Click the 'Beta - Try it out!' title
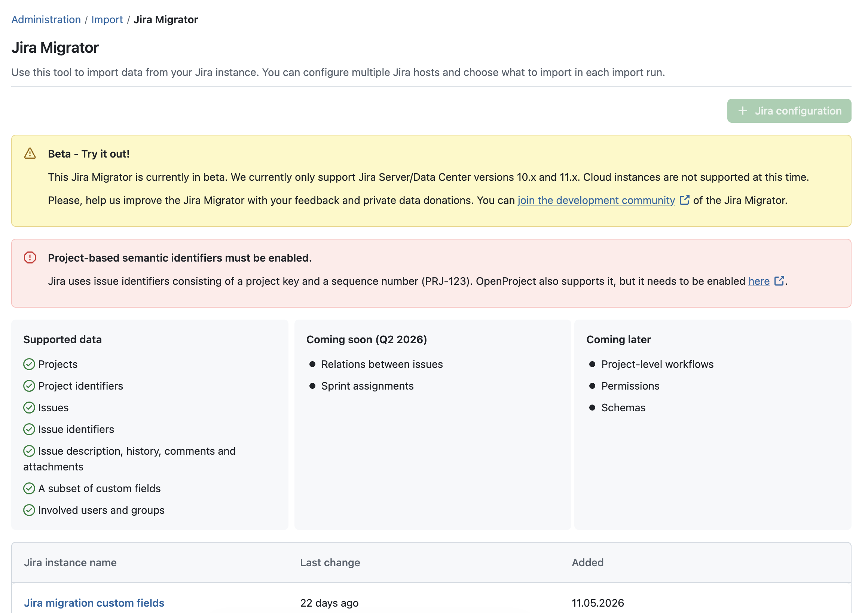 pos(89,154)
